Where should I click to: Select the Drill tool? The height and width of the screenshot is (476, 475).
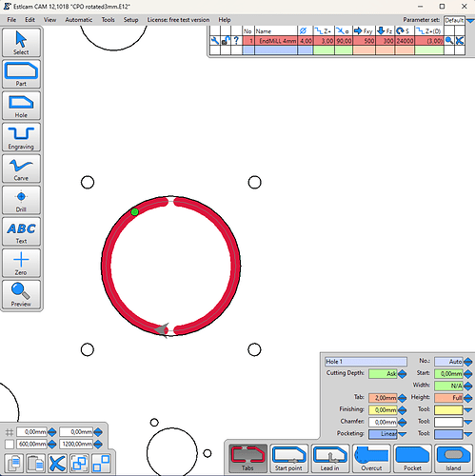click(x=21, y=200)
